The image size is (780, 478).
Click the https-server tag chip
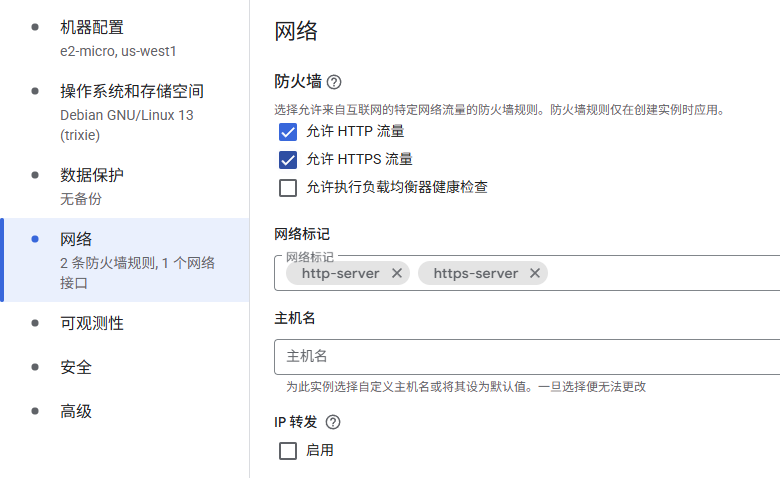coord(475,273)
